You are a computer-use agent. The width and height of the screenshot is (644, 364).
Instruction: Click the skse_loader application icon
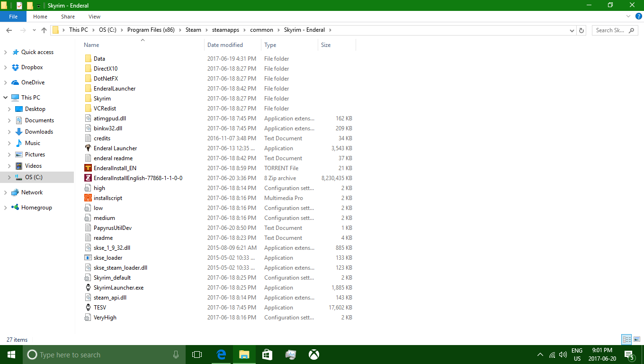click(88, 258)
